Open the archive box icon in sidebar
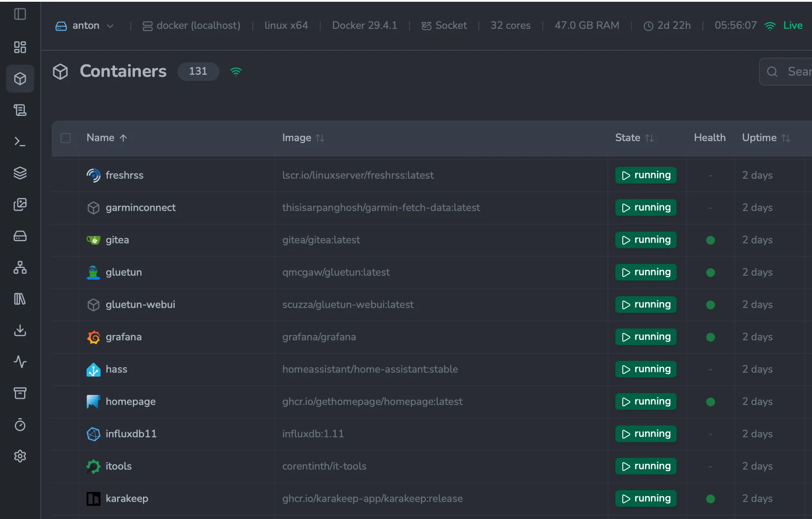This screenshot has width=812, height=519. 20,393
